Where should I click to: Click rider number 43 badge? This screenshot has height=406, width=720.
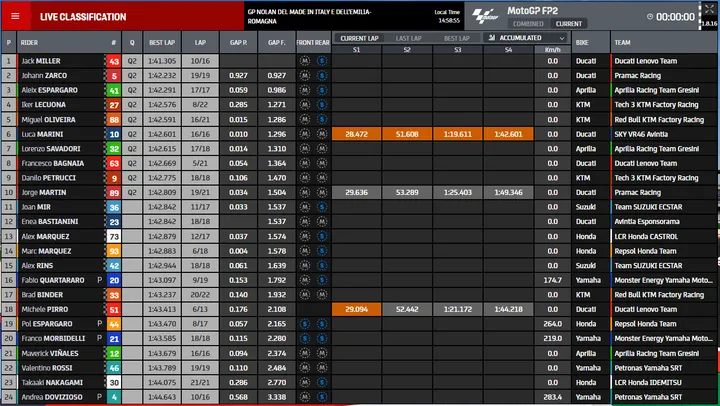[x=113, y=61]
